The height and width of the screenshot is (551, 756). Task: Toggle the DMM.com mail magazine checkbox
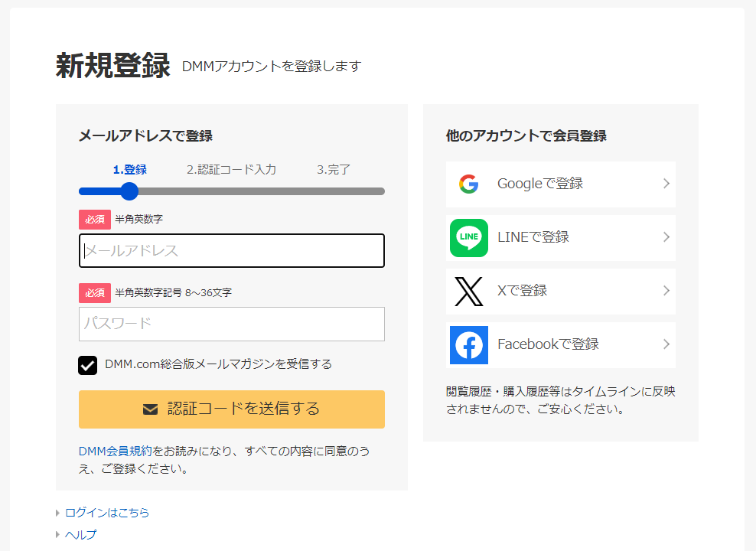88,365
